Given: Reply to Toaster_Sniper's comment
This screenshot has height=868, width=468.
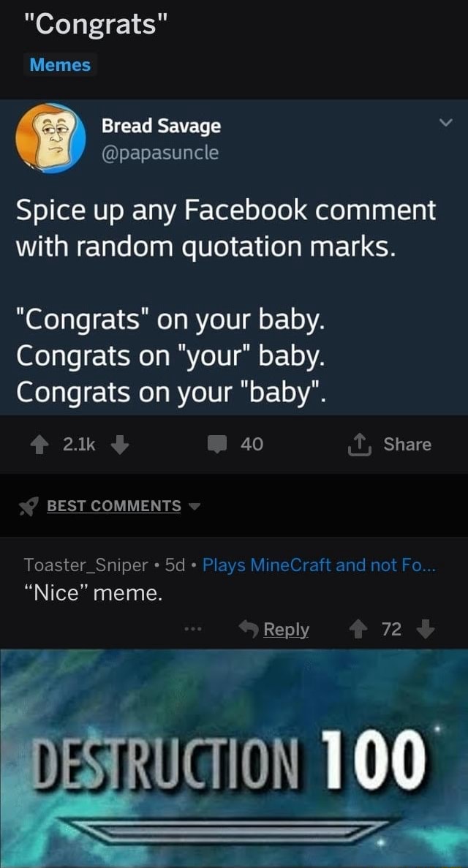Looking at the screenshot, I should click(x=275, y=629).
